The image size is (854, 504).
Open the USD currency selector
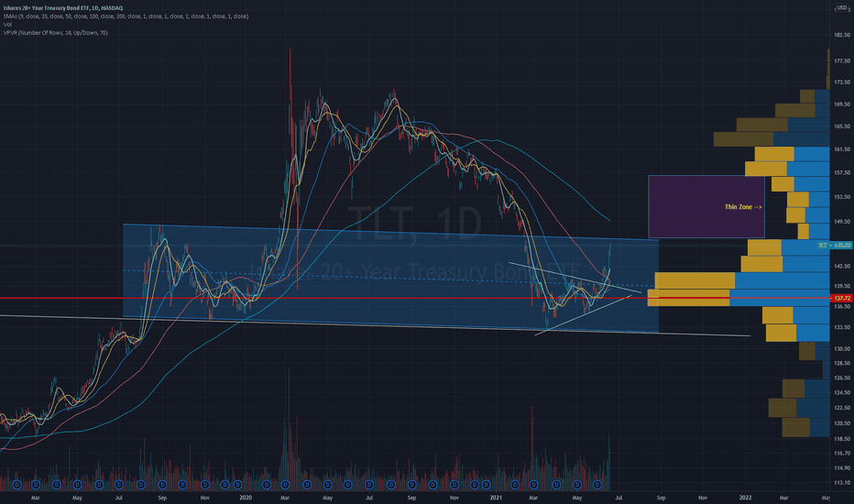[841, 7]
